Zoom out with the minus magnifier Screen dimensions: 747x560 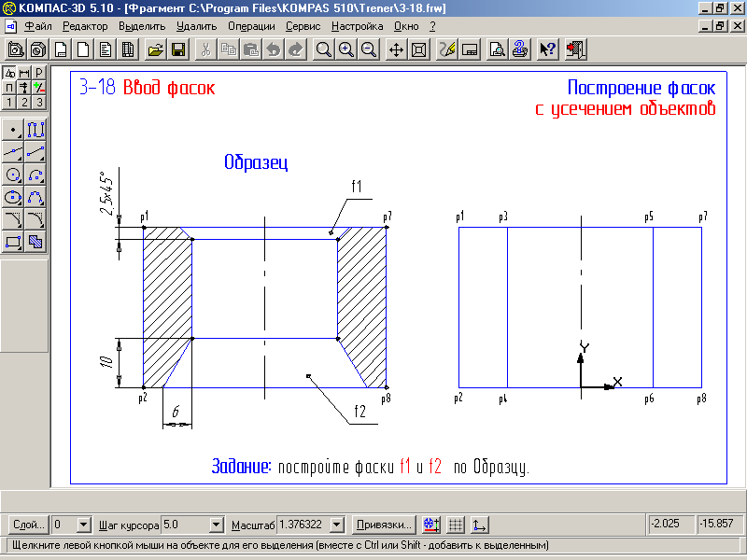coord(368,49)
